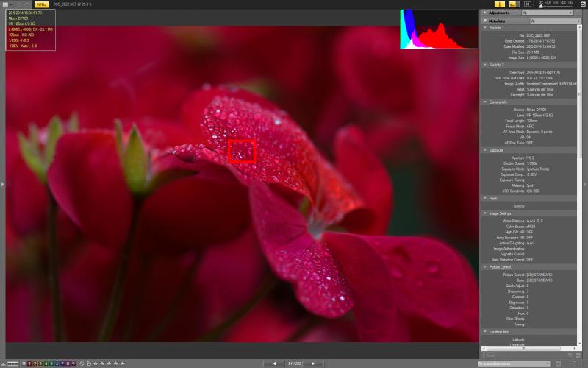Set rating to five stars
Screen dimensions: 588x368
122,364
